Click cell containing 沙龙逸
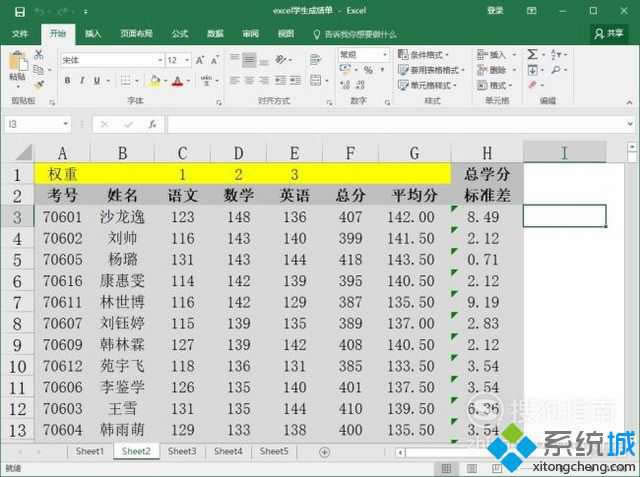 (122, 217)
